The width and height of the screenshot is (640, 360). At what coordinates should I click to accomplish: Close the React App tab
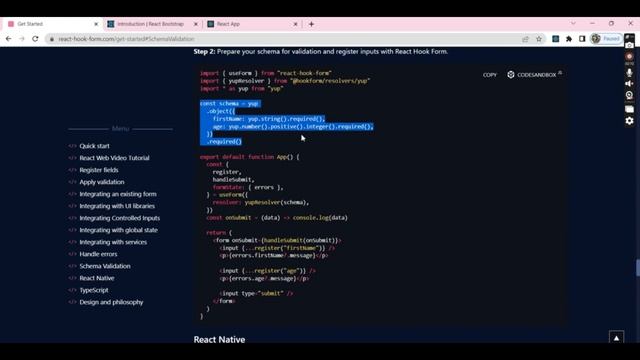click(x=296, y=24)
